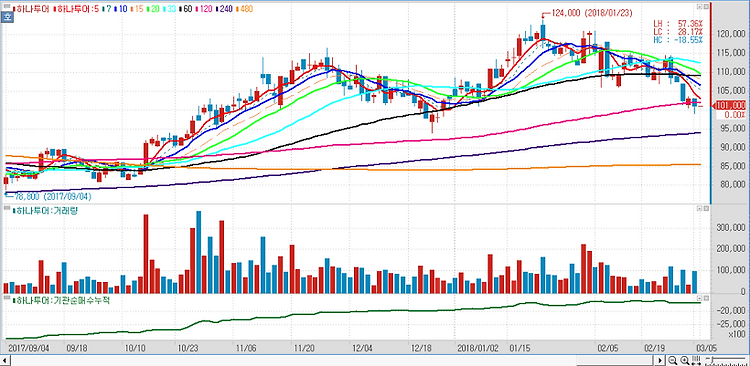Screen dimensions: 750x366
Task: Click the 120,000 price axis label
Action: click(730, 35)
